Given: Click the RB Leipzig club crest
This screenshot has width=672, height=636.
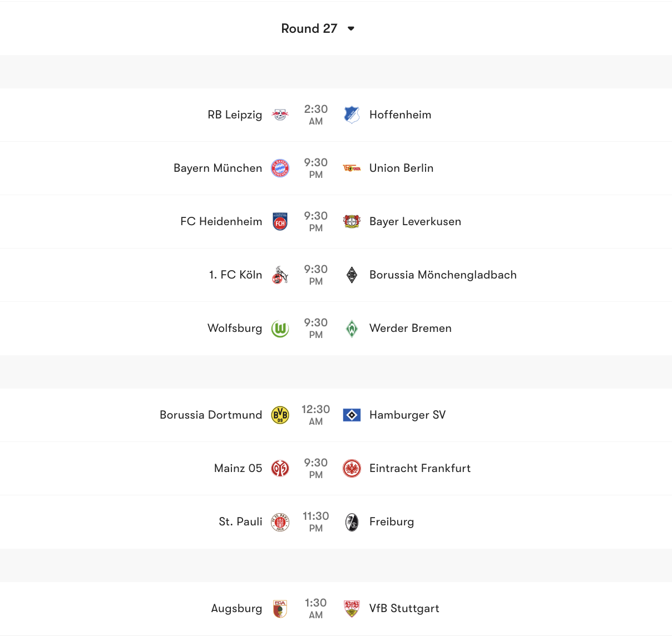Looking at the screenshot, I should click(280, 115).
